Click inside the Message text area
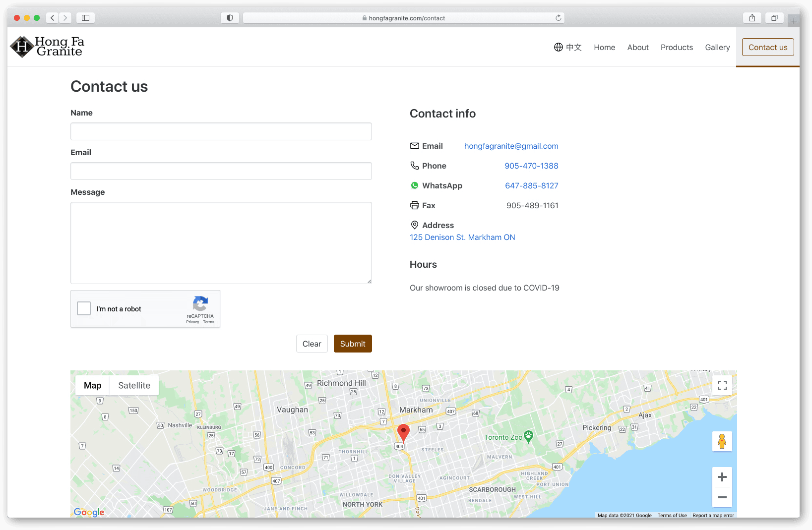The image size is (812, 530). pos(221,242)
